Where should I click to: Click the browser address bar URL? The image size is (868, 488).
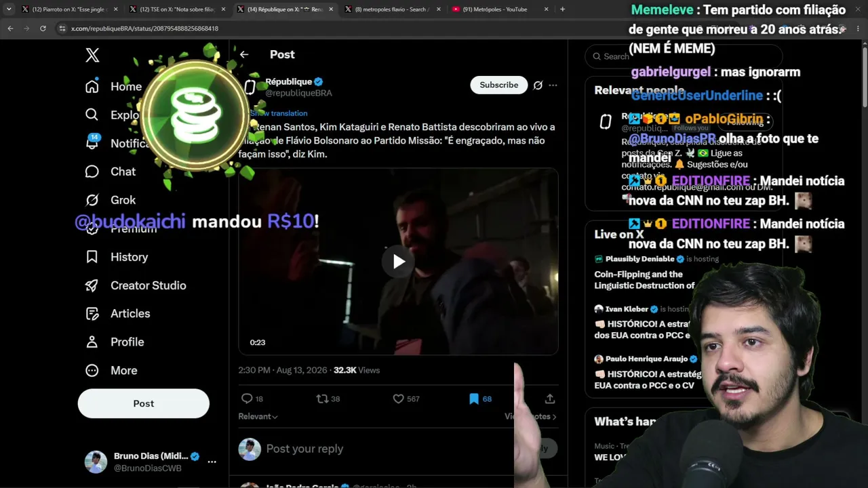tap(145, 28)
